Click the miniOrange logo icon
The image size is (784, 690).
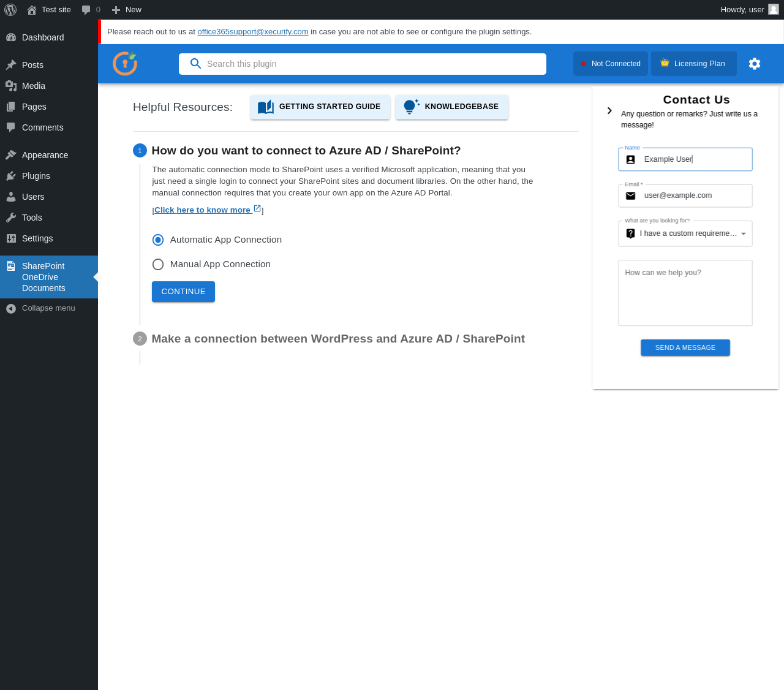tap(125, 64)
